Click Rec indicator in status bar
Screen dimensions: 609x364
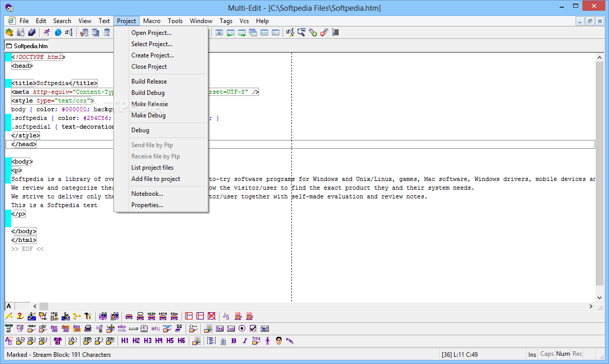[577, 354]
